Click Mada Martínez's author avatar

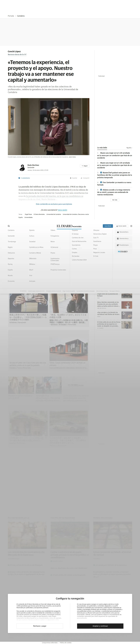coord(22,167)
